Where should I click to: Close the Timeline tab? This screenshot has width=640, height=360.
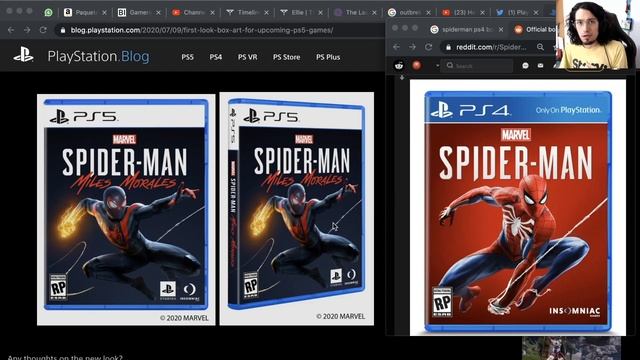pyautogui.click(x=266, y=13)
